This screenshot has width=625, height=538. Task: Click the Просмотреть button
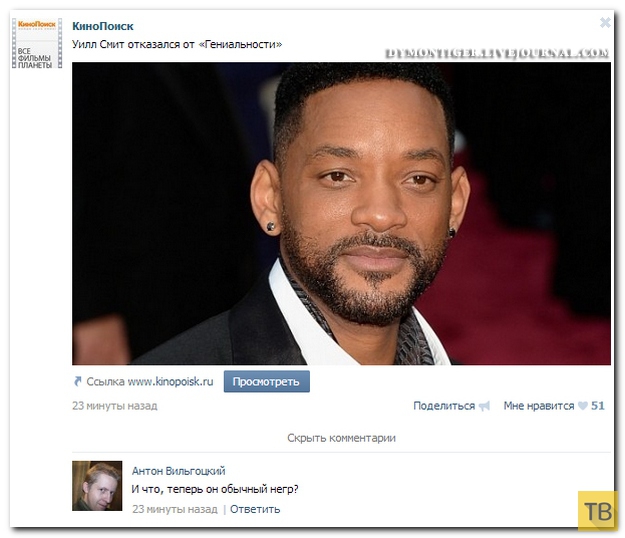[x=266, y=381]
